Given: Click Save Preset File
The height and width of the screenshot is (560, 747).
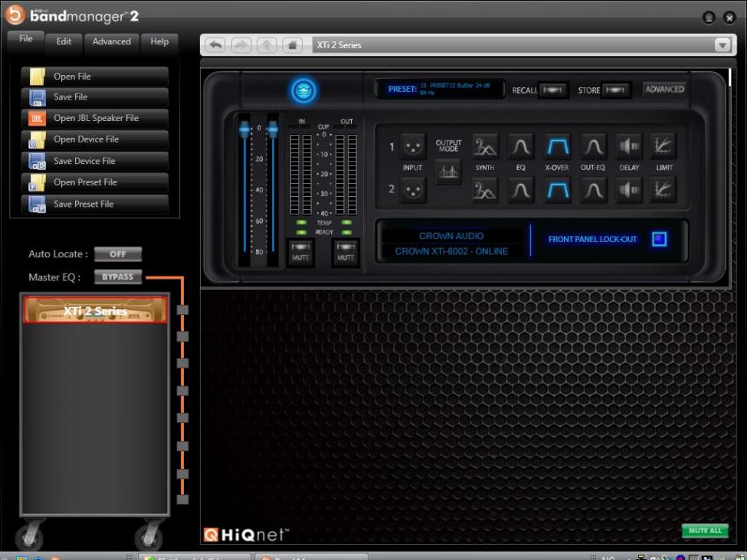Looking at the screenshot, I should (x=94, y=204).
